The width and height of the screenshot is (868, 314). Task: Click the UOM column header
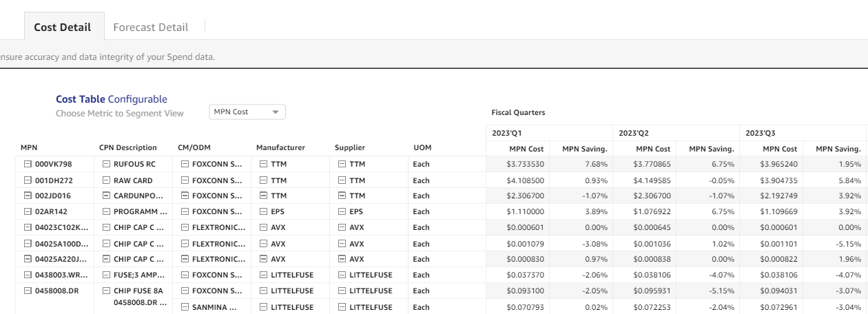coord(422,147)
